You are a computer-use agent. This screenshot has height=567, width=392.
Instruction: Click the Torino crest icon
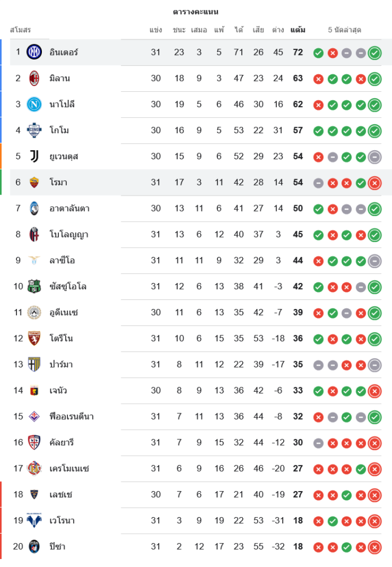pyautogui.click(x=34, y=338)
